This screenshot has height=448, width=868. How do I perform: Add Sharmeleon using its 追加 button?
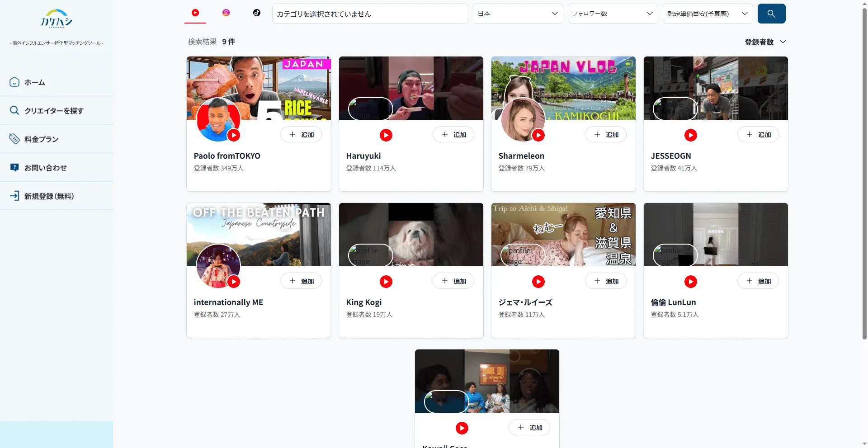click(606, 135)
